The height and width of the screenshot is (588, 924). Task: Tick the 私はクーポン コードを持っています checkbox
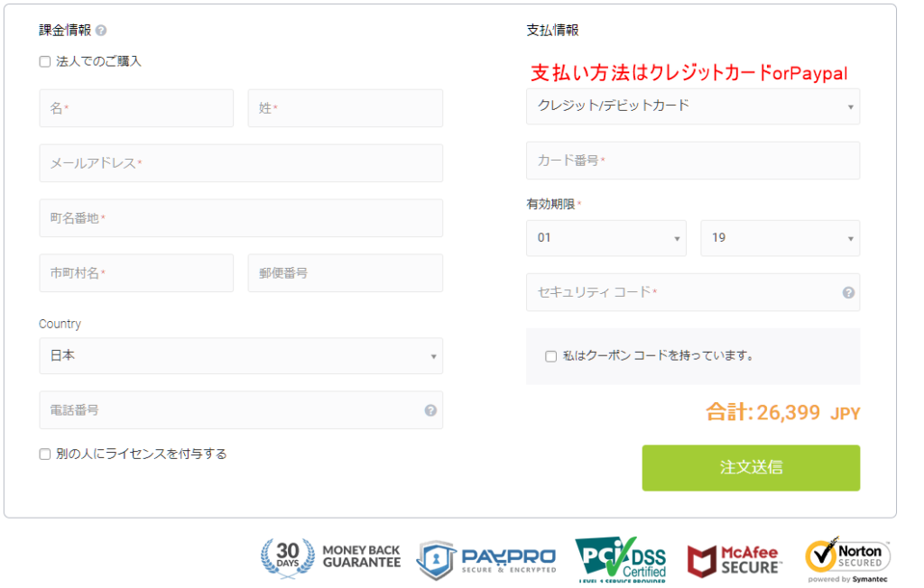(551, 356)
